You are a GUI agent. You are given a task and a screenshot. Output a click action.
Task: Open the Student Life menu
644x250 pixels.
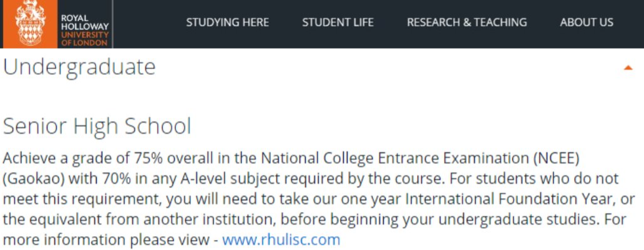click(x=338, y=22)
